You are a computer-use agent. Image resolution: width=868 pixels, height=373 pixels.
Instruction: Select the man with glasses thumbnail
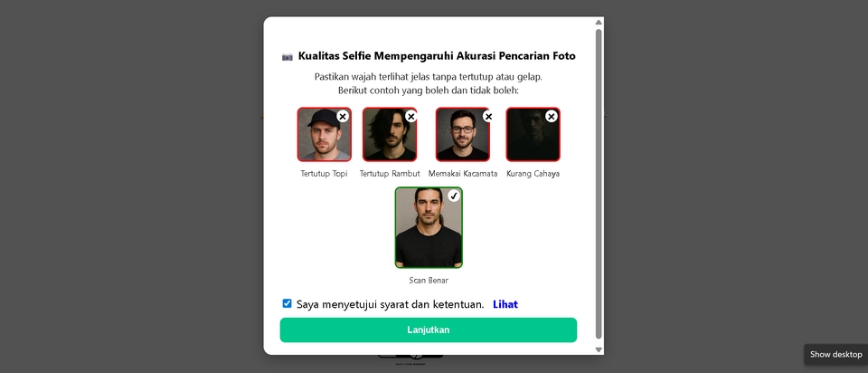click(x=463, y=134)
